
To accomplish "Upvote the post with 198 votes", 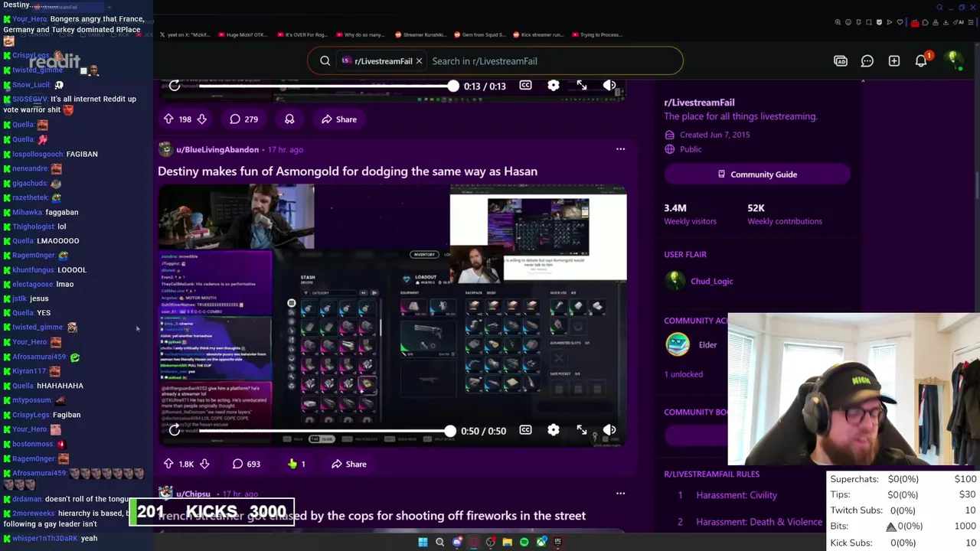I will [168, 119].
